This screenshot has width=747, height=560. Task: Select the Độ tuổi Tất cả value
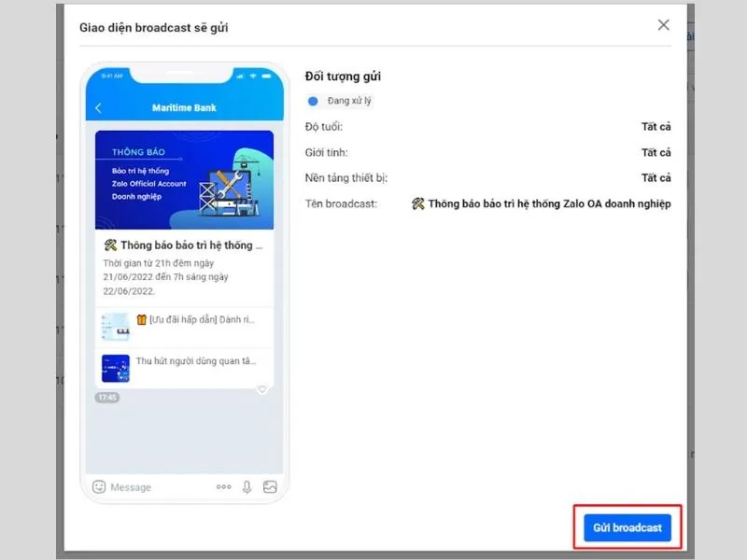point(656,127)
